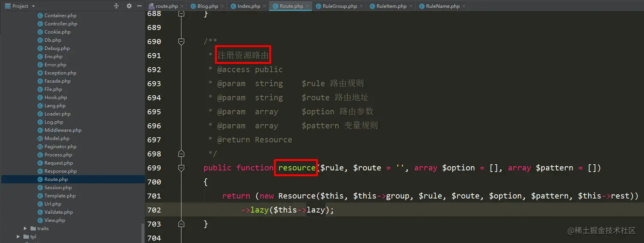Click '->lazy' call on line 702
The image size is (644, 243).
coord(255,210)
